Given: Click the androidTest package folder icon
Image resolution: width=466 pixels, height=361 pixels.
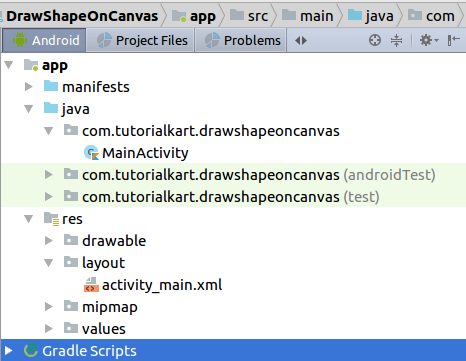Looking at the screenshot, I should point(71,174).
